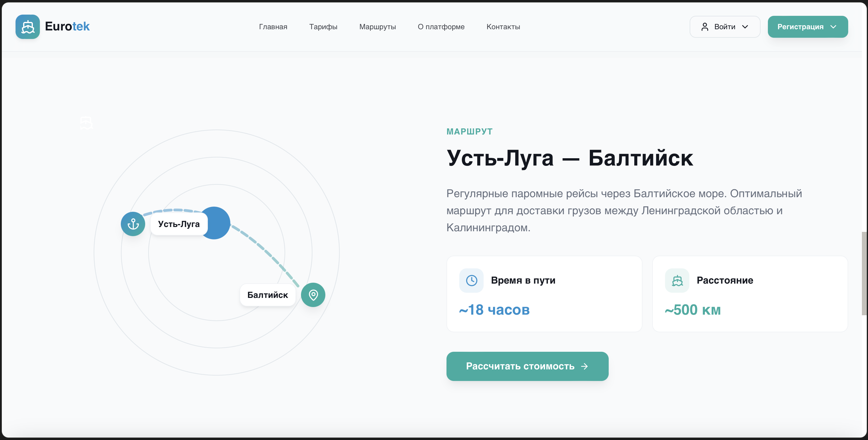This screenshot has width=868, height=440.
Task: Click the user icon inside Войти button
Action: coord(705,26)
